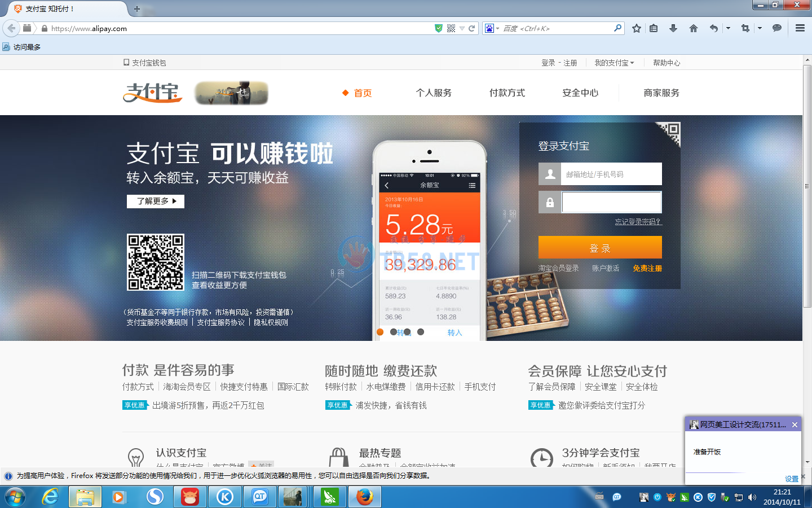Click the 安全课堂 link

point(601,387)
